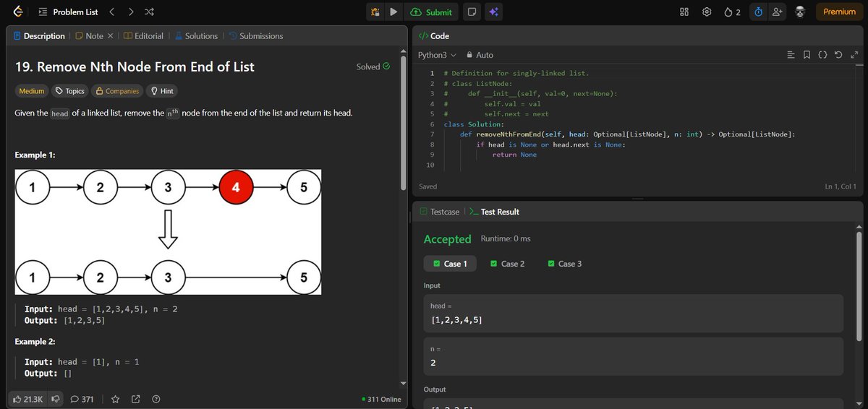Viewport: 868px width, 409px height.
Task: Expand the Topics tag
Action: click(x=70, y=91)
